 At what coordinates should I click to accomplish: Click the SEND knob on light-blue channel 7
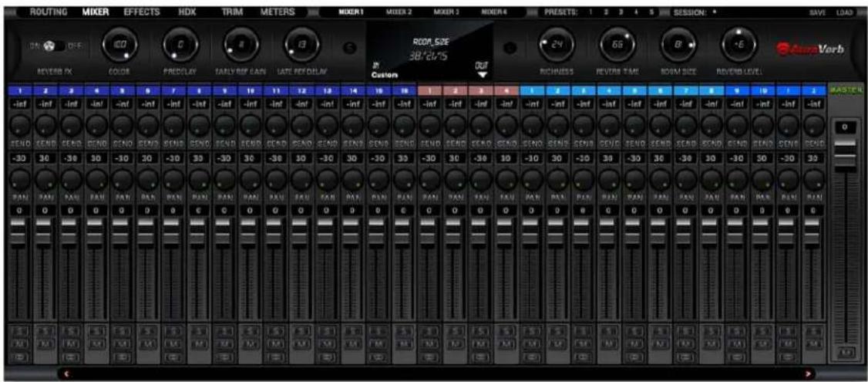(x=685, y=125)
